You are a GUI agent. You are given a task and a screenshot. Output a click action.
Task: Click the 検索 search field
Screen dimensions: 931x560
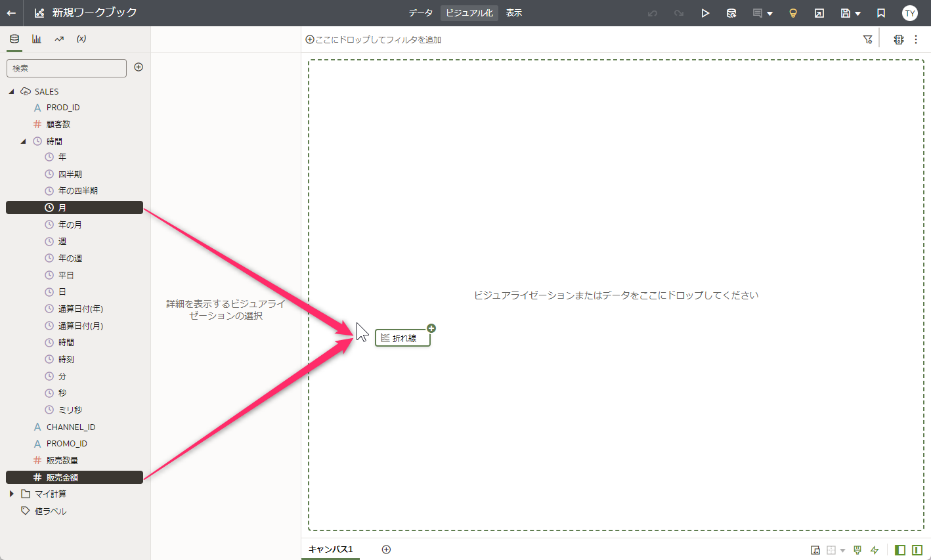click(x=66, y=68)
